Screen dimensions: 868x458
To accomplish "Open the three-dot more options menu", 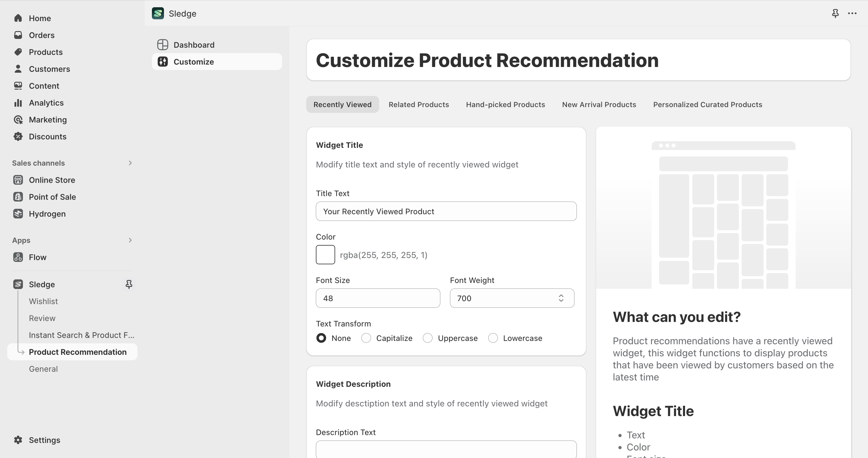I will click(852, 14).
